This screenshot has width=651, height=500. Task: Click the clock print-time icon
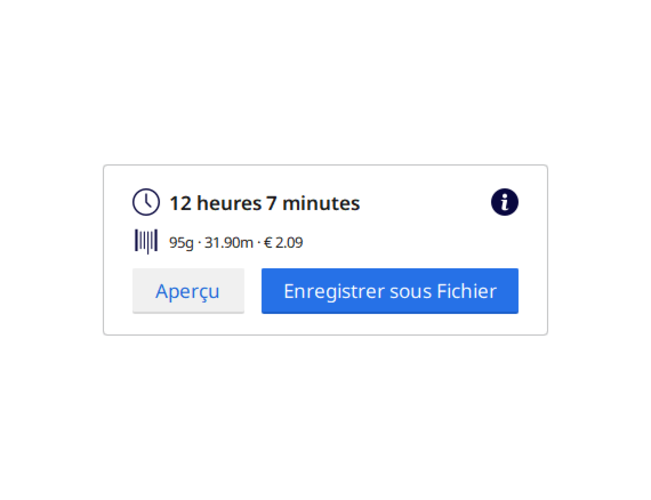146,202
